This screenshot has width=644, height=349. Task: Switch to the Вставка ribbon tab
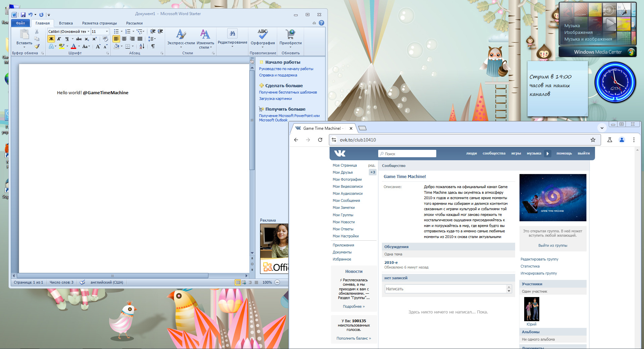coord(66,23)
